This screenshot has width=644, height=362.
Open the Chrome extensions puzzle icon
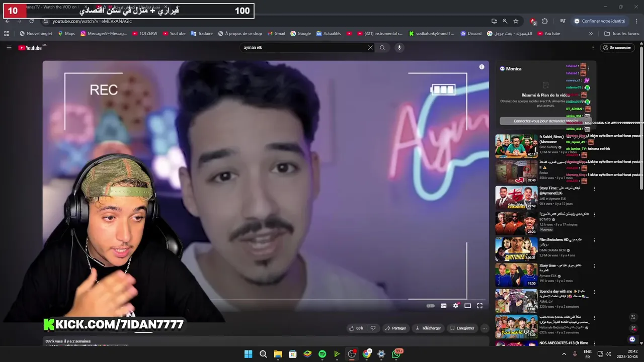(x=545, y=21)
